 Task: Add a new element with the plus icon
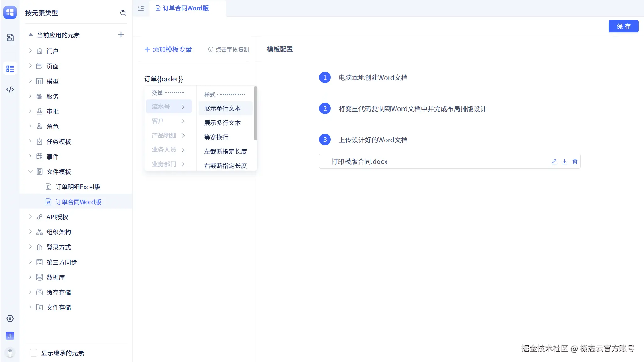[121, 35]
